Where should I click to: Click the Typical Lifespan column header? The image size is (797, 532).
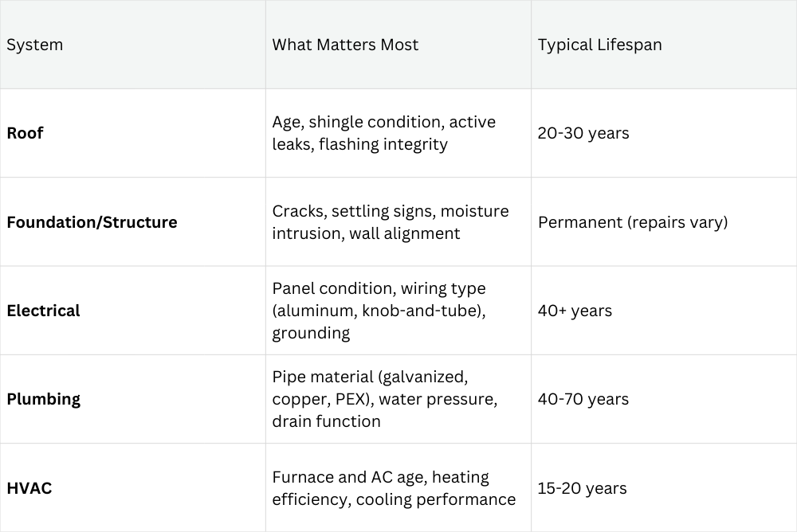tap(600, 45)
